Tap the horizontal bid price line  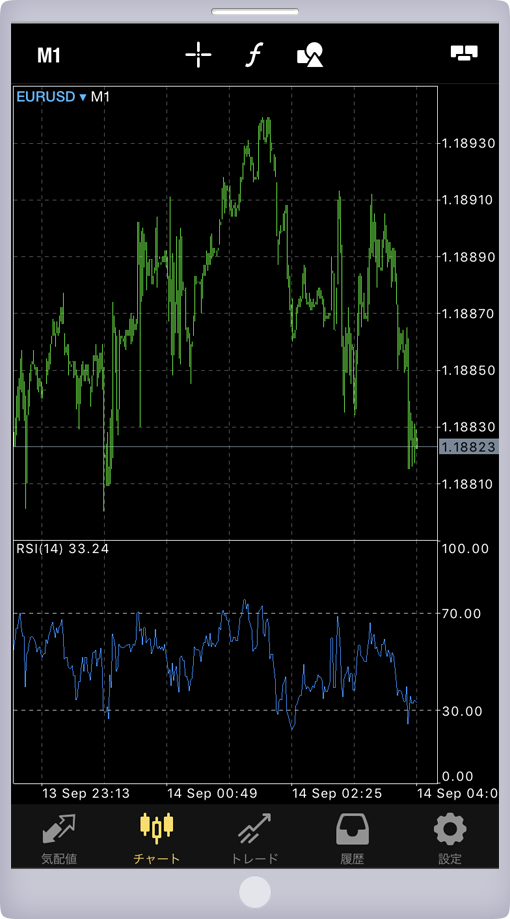point(225,447)
